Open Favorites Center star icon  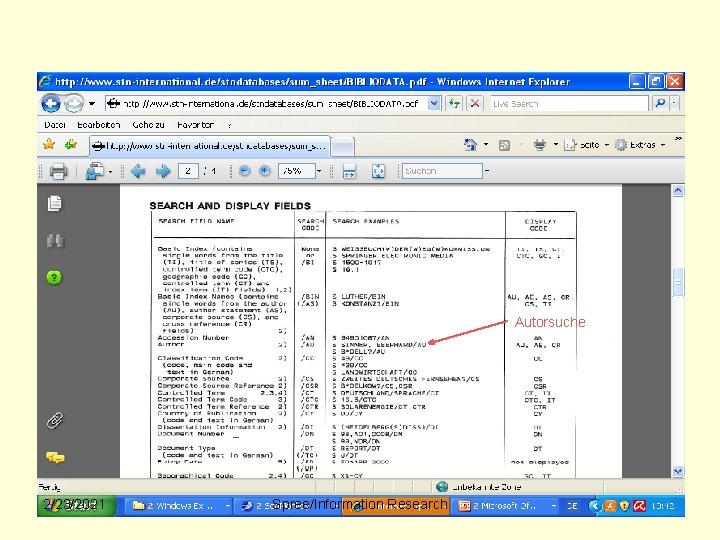49,145
